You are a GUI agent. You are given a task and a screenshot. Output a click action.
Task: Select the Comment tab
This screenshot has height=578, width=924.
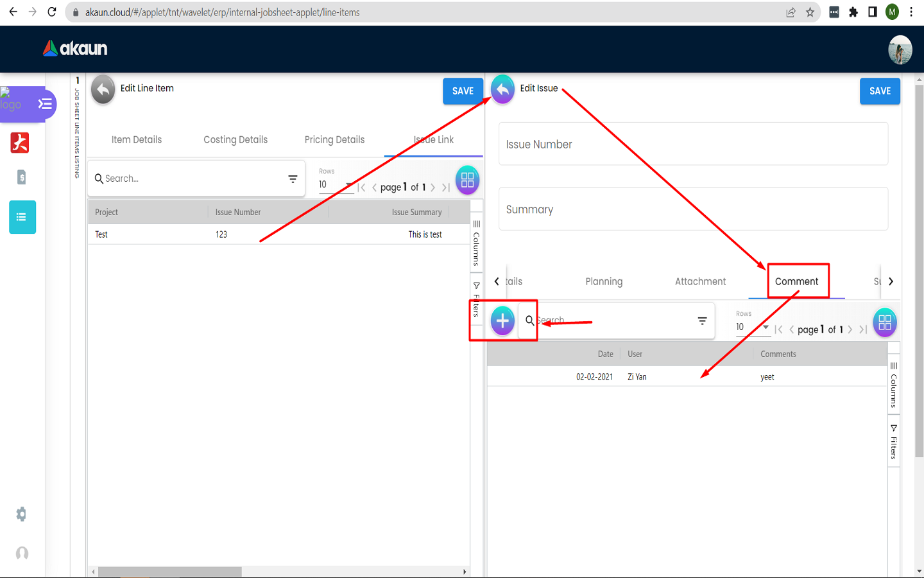[x=796, y=282]
